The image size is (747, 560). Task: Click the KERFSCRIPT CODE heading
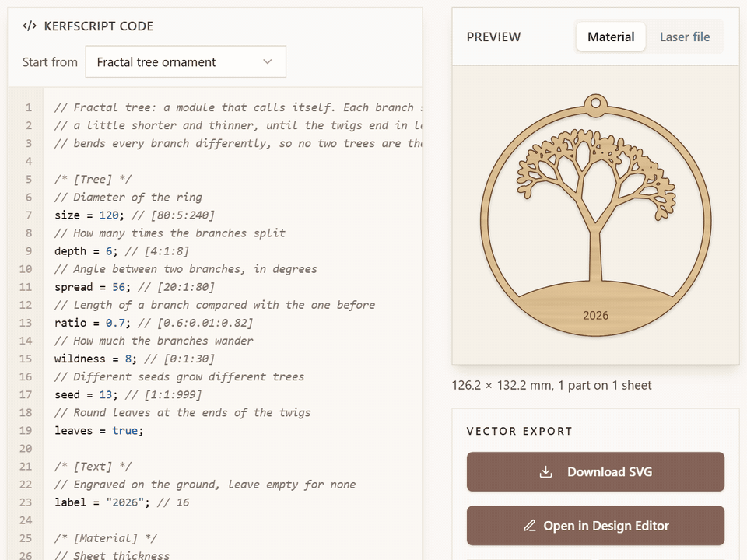[x=99, y=26]
